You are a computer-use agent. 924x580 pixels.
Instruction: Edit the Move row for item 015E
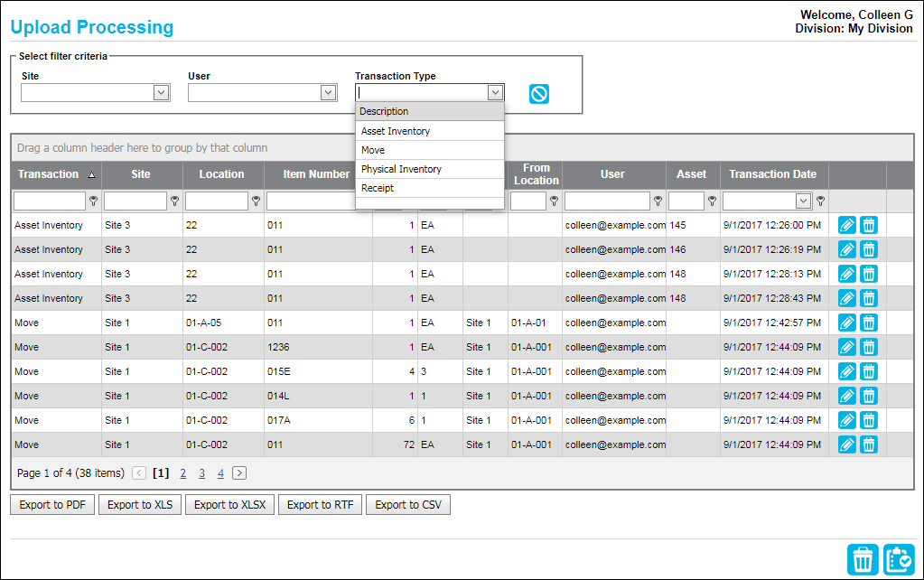coord(847,371)
